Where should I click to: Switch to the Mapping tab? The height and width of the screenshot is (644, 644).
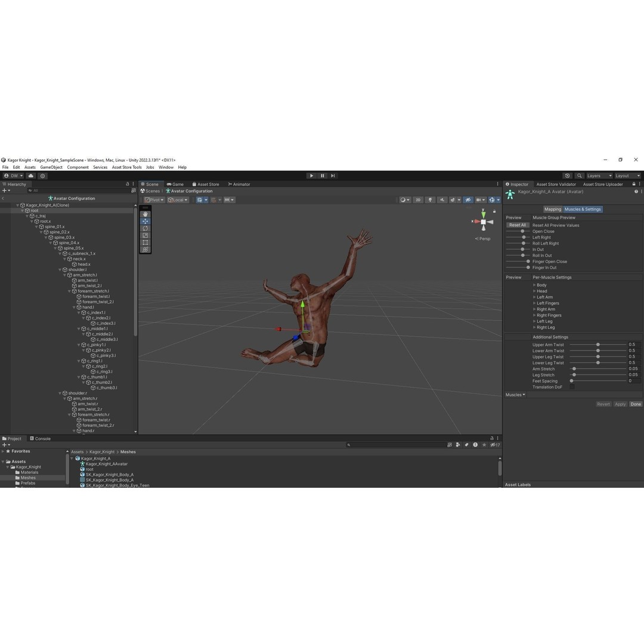(552, 209)
